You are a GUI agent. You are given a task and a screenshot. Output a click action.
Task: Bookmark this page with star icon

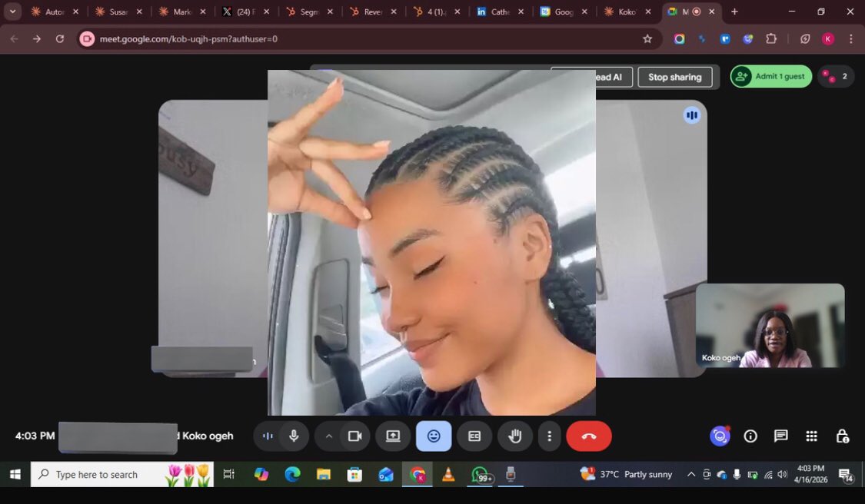point(647,38)
